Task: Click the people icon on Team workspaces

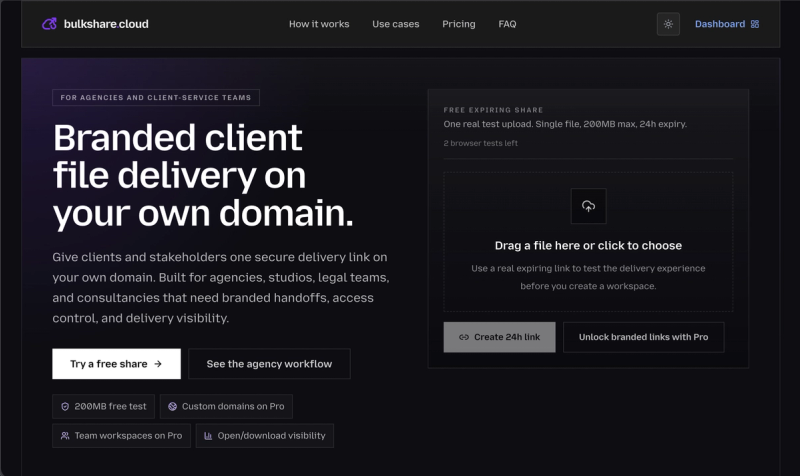Action: [65, 436]
